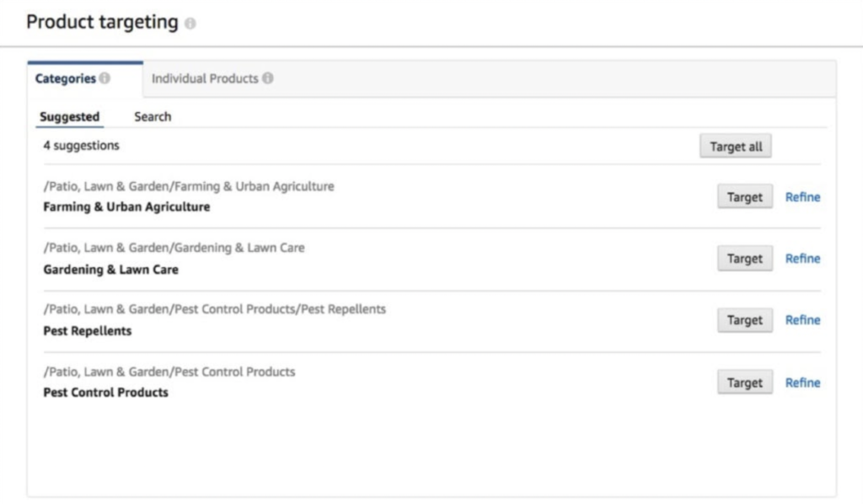Refine the Farming & Urban Agriculture targeting
Viewport: 863px width, 504px height.
pyautogui.click(x=802, y=196)
